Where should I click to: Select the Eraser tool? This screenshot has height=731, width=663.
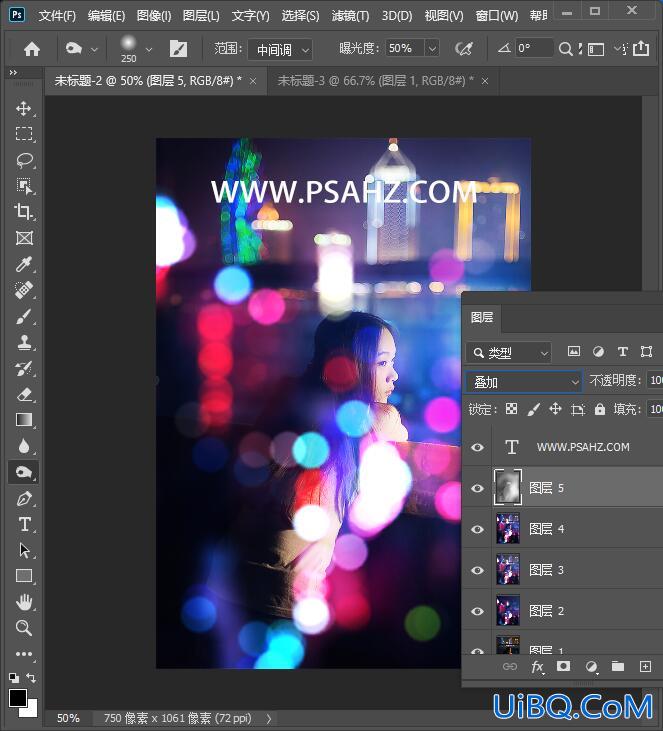24,395
